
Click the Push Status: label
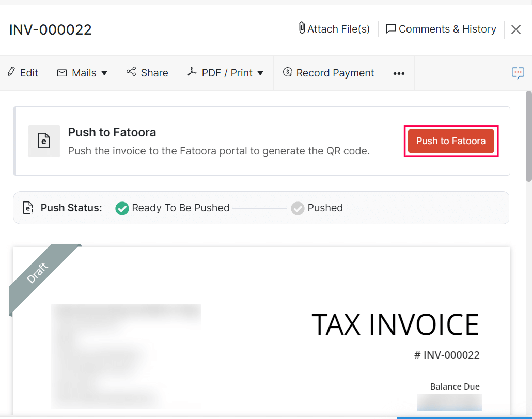click(71, 208)
